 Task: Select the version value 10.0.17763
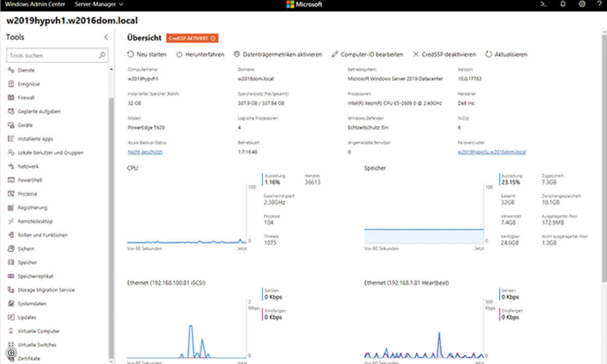coord(469,79)
